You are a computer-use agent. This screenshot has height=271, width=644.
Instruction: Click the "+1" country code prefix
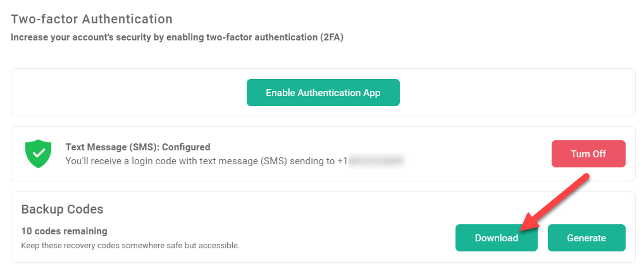pos(342,161)
